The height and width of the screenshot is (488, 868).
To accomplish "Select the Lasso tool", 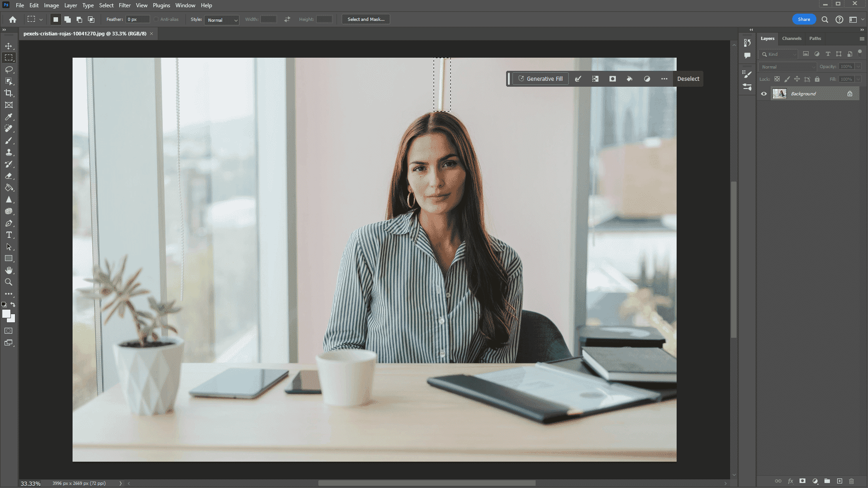I will click(9, 69).
